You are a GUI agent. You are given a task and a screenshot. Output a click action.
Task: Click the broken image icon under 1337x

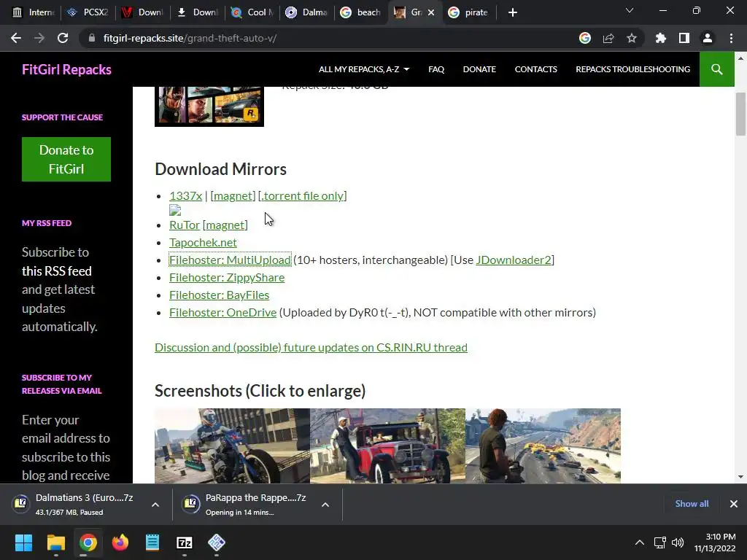pos(175,211)
